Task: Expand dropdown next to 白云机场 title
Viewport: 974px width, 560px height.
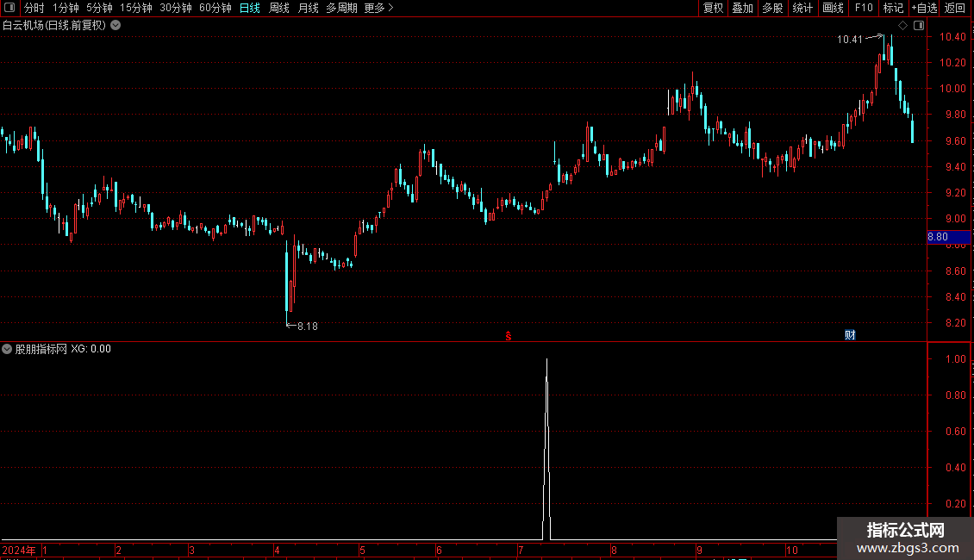Action: [x=116, y=26]
